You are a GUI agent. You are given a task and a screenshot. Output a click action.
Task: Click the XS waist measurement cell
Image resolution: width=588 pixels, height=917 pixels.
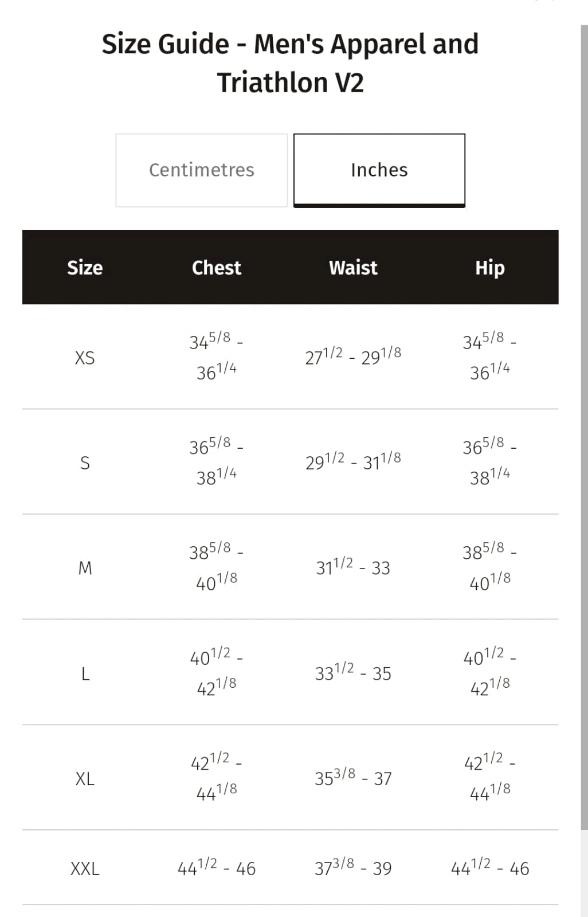[353, 356]
